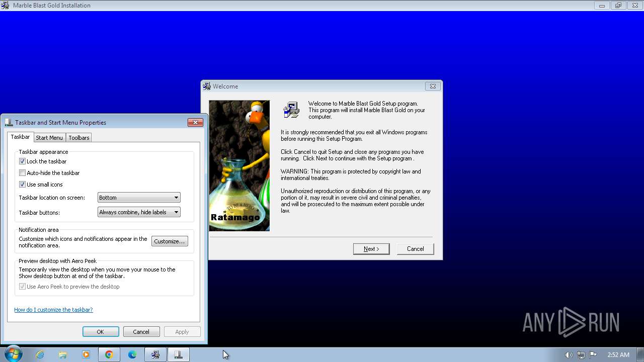The image size is (644, 362).
Task: Confirm Taskbar Properties with OK
Action: pyautogui.click(x=101, y=332)
